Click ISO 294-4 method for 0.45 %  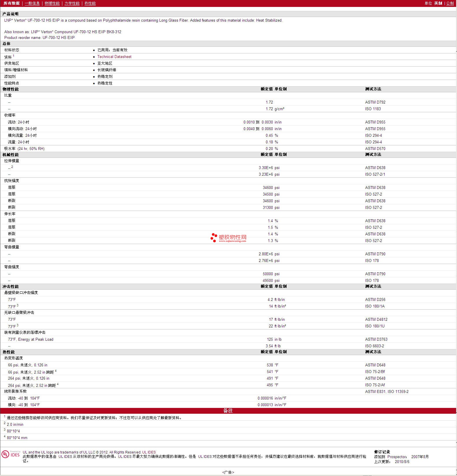373,135
